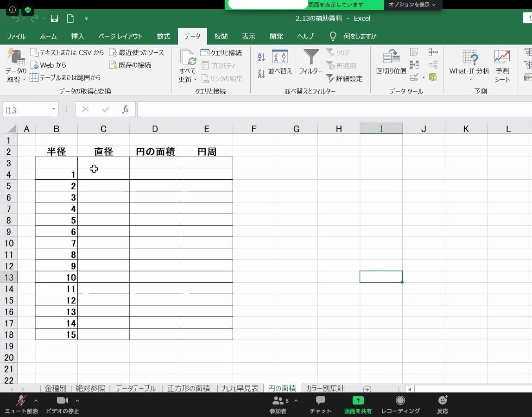
Task: Switch to the ヘルプ ribbon tab
Action: click(x=305, y=36)
